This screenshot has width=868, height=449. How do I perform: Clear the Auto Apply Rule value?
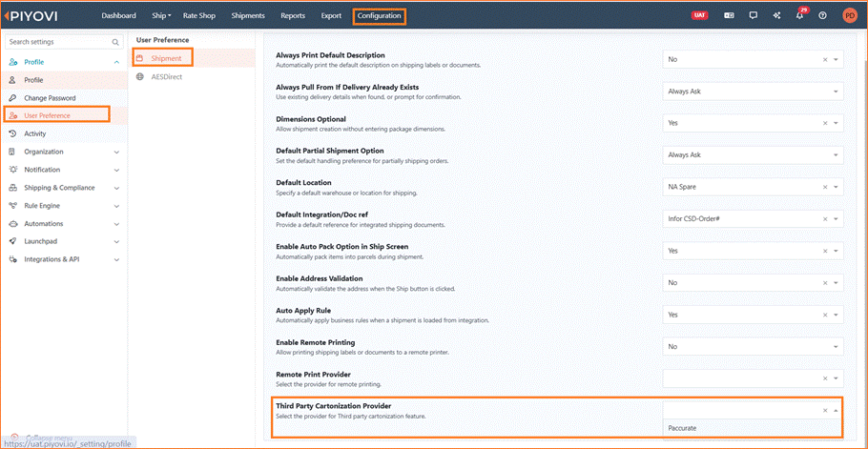click(825, 315)
